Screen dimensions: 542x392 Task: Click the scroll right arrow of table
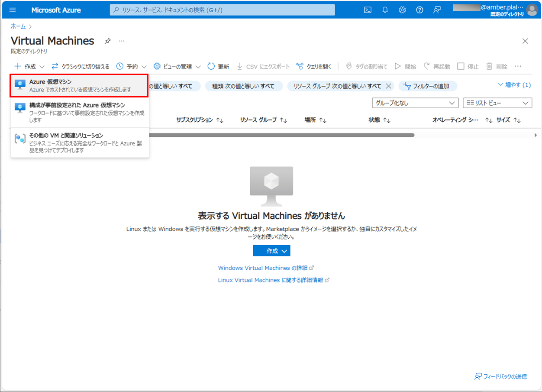[536, 135]
